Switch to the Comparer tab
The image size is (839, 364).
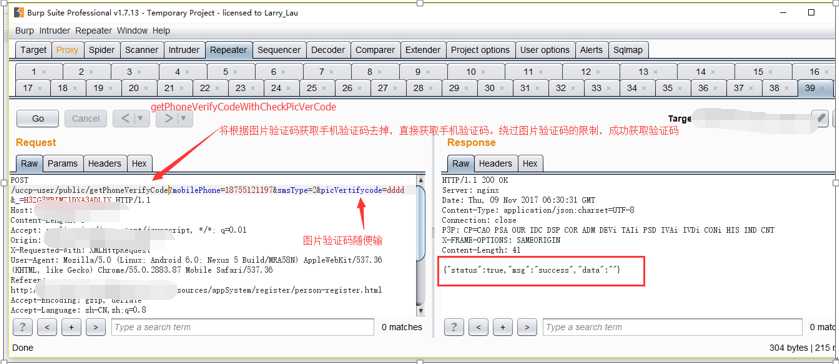click(x=375, y=50)
